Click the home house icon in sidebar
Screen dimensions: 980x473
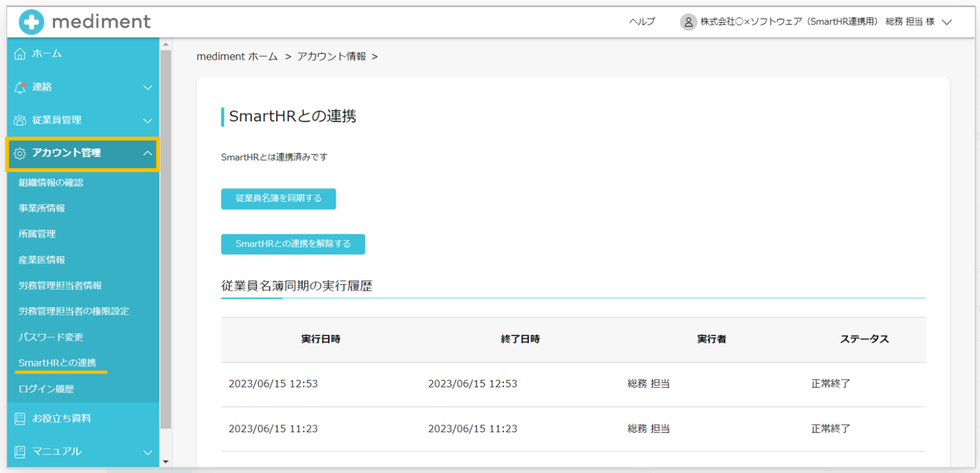click(x=20, y=54)
